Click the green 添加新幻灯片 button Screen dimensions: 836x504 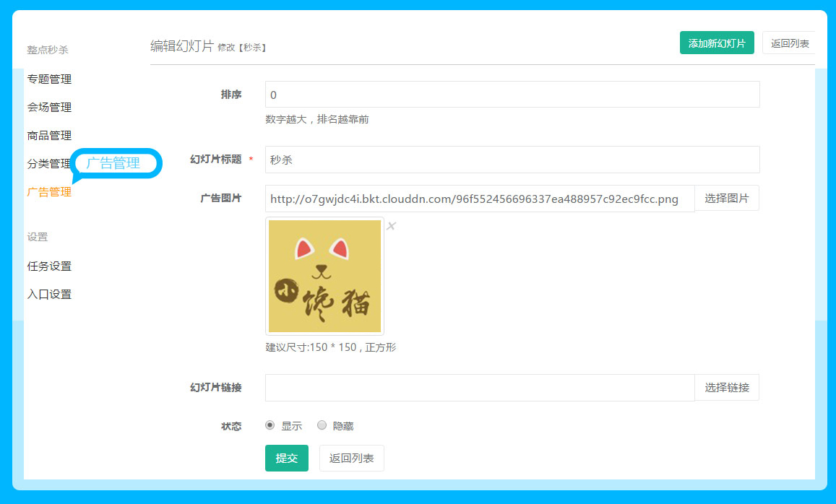pos(716,43)
